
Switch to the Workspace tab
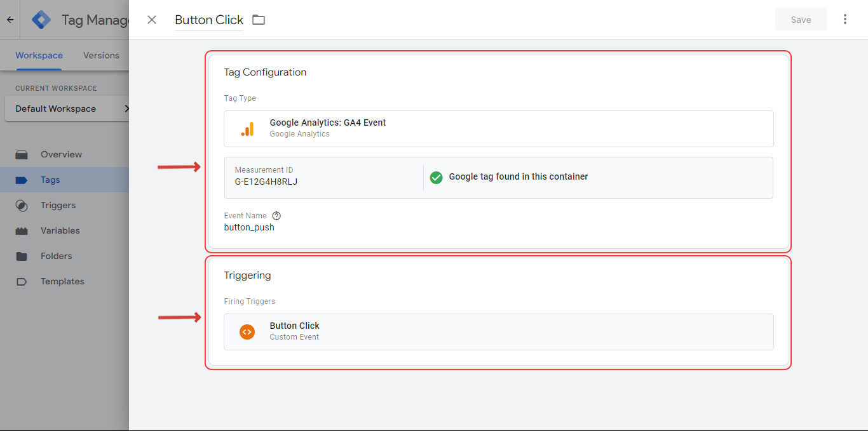coord(39,55)
